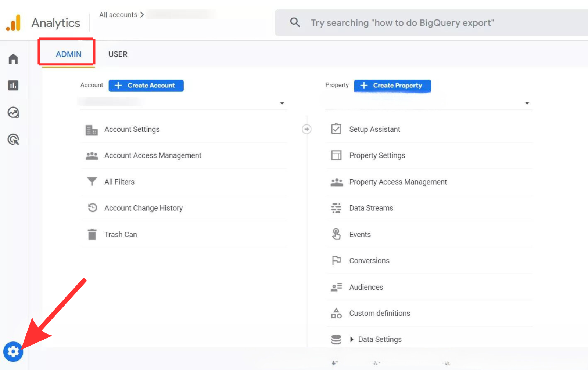588x376 pixels.
Task: Click the All accounts breadcrumb
Action: click(x=118, y=15)
